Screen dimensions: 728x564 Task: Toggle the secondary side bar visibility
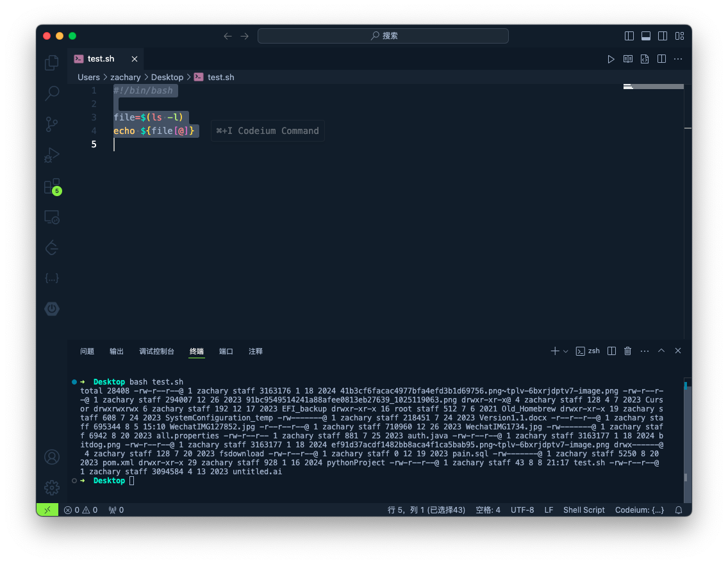[663, 36]
